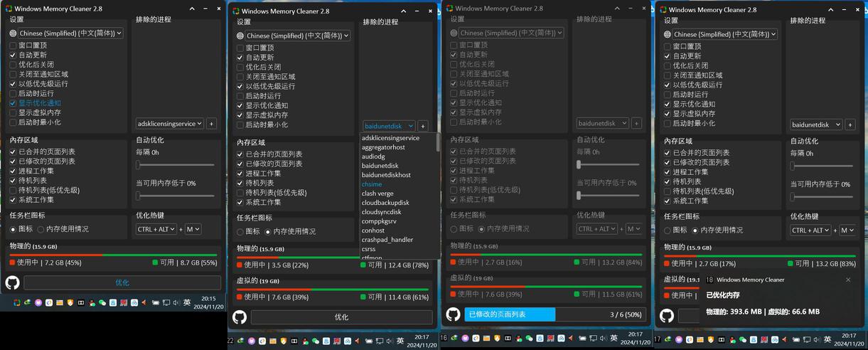
Task: Click 每隔 0h slider in rightmost window
Action: click(823, 166)
